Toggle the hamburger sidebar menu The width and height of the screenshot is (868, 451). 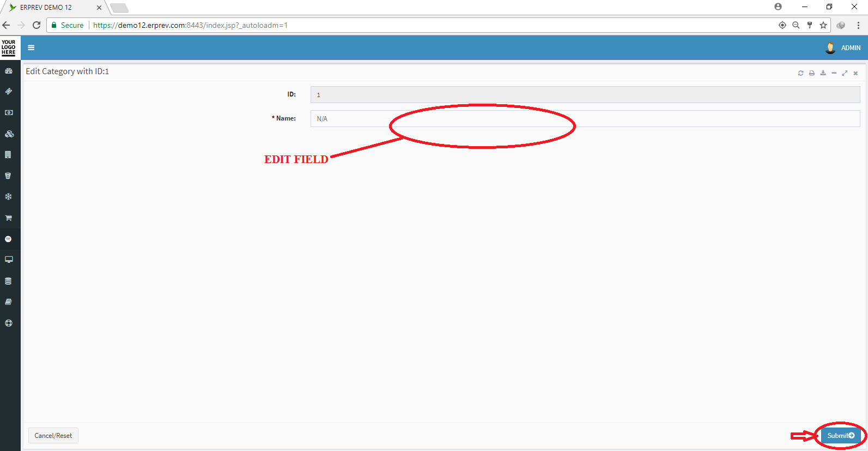(31, 48)
